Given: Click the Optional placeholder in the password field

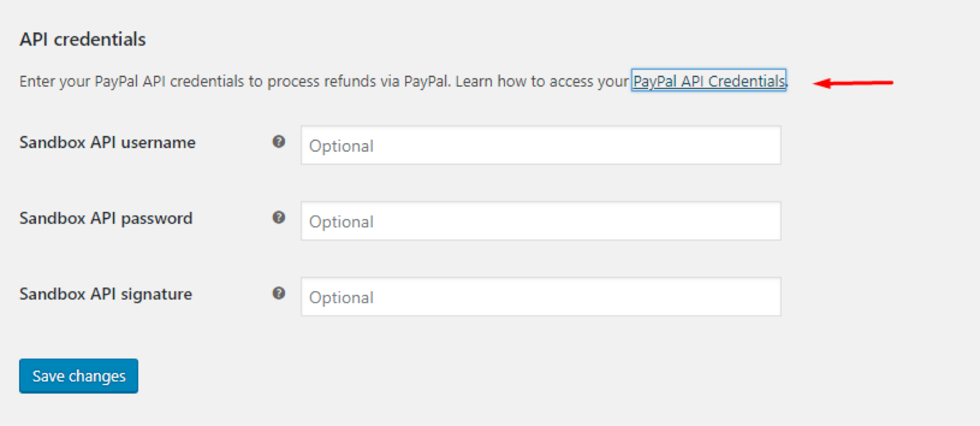Looking at the screenshot, I should point(341,222).
